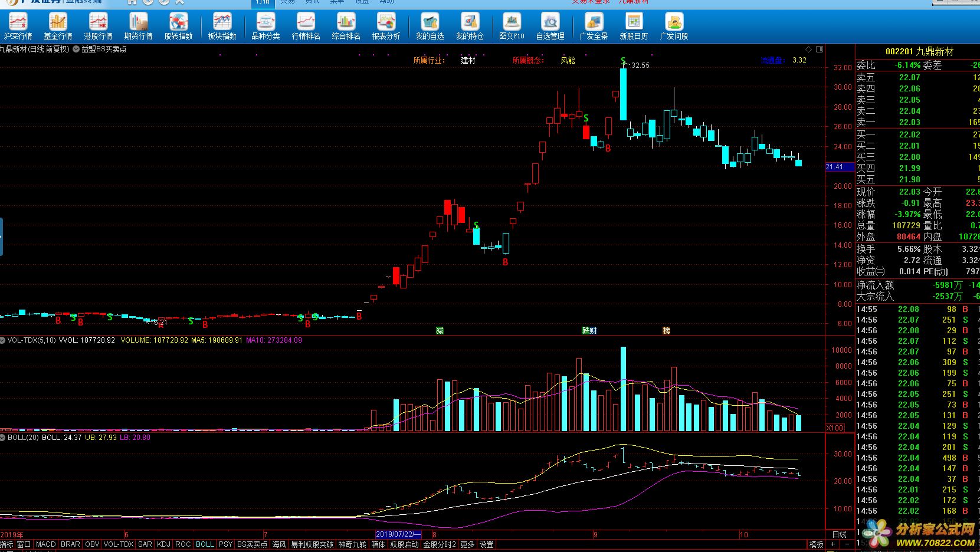980x552 pixels.
Task: Click 换手 value 5.66%
Action: [x=909, y=249]
